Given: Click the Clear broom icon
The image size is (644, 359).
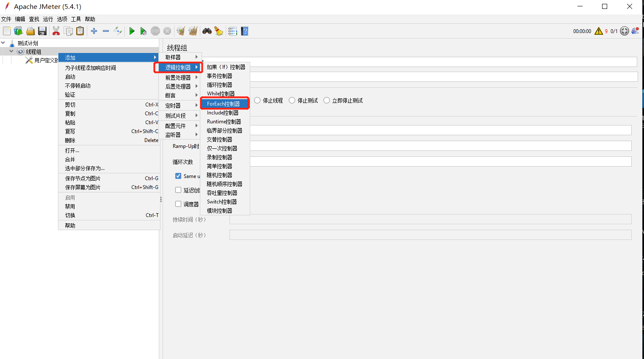Looking at the screenshot, I should click(181, 31).
